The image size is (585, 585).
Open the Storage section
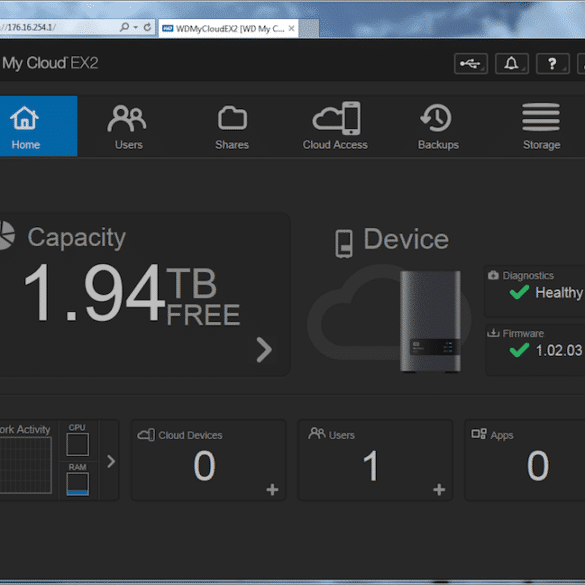tap(541, 127)
